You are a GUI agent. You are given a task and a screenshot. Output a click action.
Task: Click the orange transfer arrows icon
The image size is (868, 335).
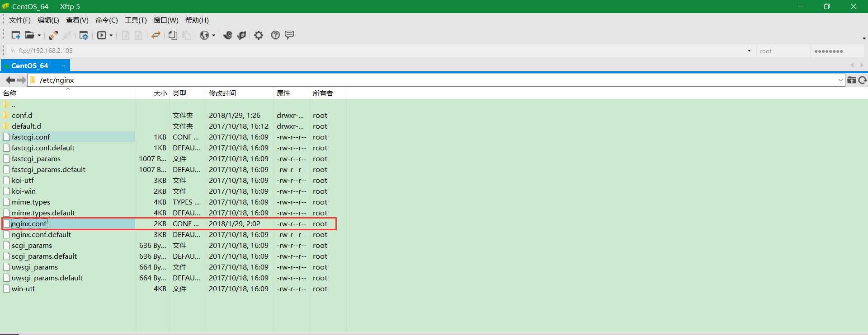(x=156, y=35)
